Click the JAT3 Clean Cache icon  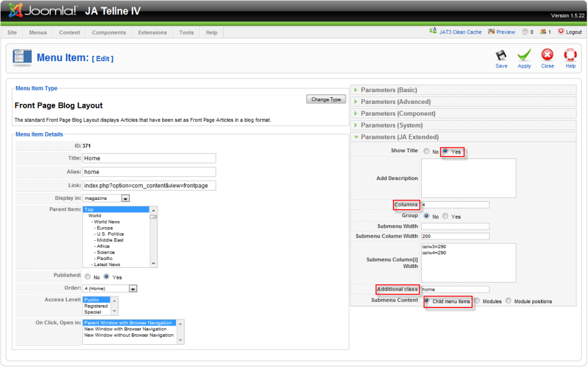[433, 31]
